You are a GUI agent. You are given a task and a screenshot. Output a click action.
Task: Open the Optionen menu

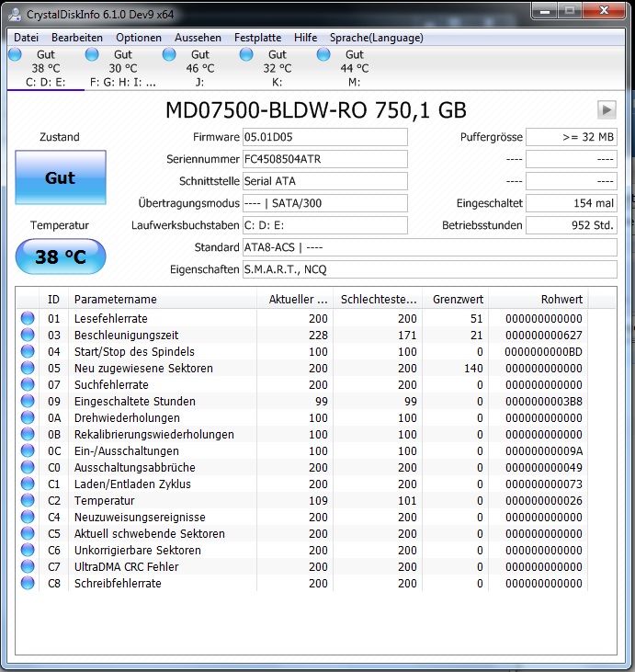click(139, 38)
